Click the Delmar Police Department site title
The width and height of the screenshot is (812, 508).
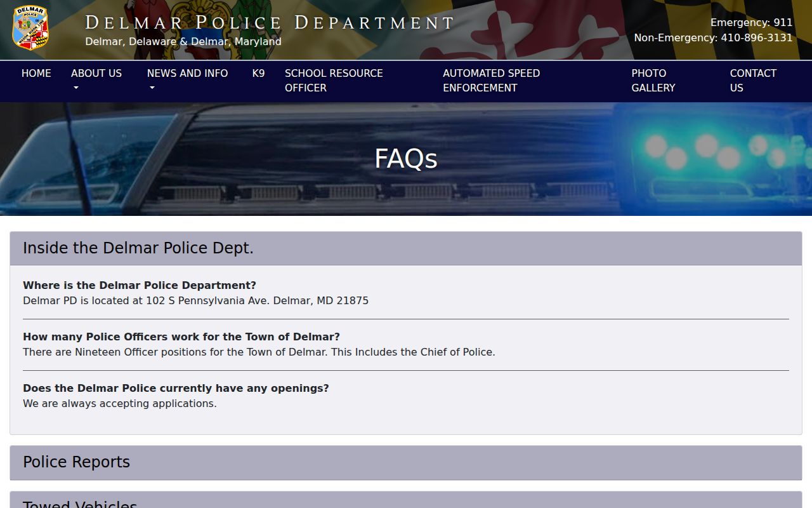[270, 23]
